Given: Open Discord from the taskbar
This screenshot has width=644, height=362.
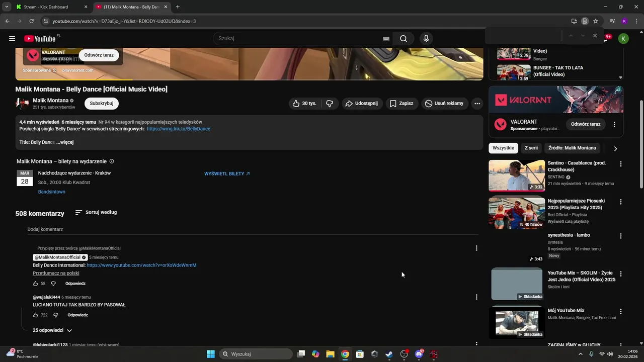Looking at the screenshot, I should pyautogui.click(x=419, y=354).
